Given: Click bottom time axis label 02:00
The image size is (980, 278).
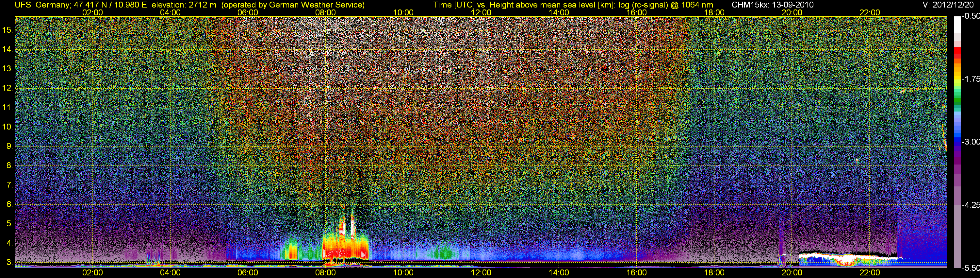Looking at the screenshot, I should pos(92,273).
